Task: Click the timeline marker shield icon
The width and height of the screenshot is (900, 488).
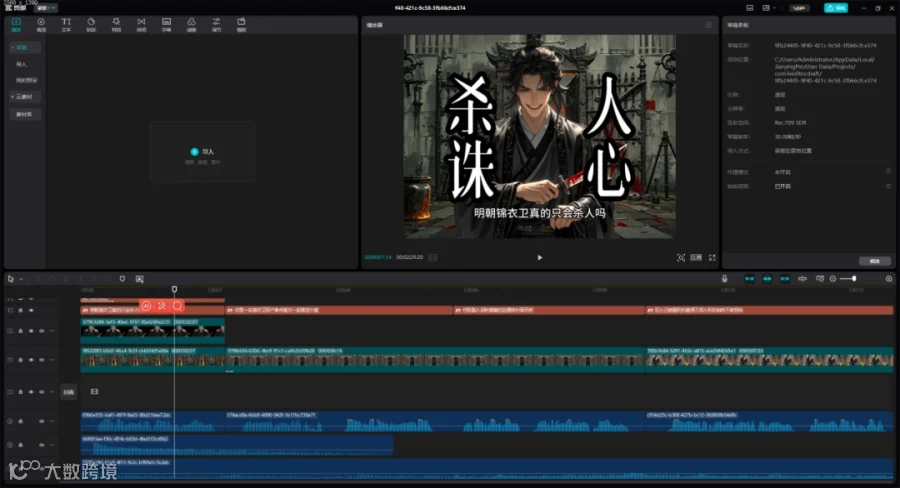Action: coord(122,278)
